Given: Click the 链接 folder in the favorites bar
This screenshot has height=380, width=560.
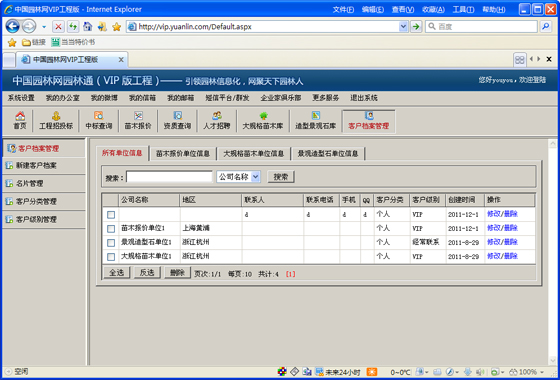Looking at the screenshot, I should pyautogui.click(x=34, y=42).
